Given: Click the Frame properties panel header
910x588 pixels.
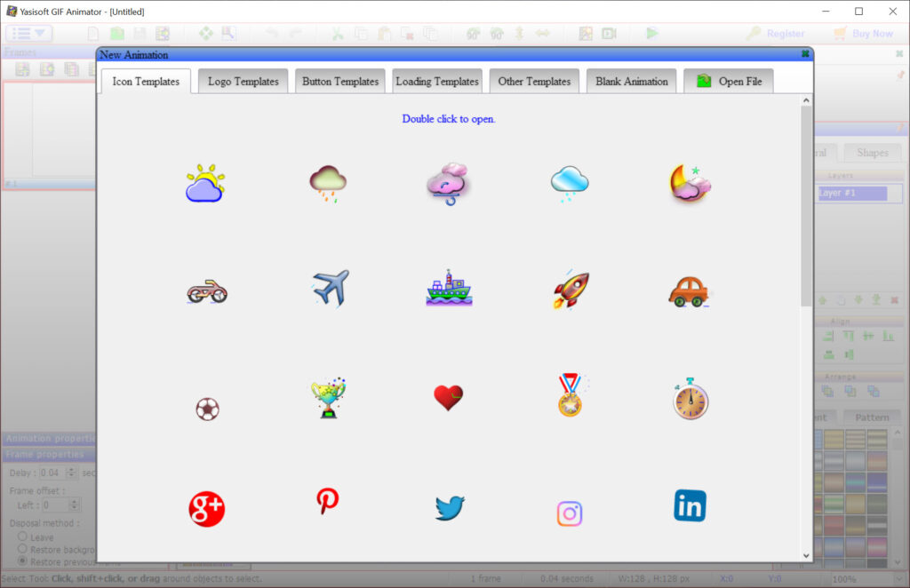Looking at the screenshot, I should coord(50,454).
